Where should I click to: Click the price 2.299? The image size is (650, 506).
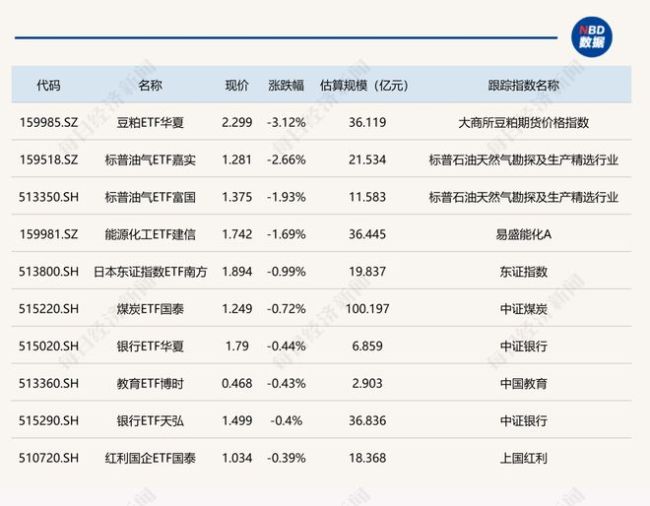coord(237,123)
